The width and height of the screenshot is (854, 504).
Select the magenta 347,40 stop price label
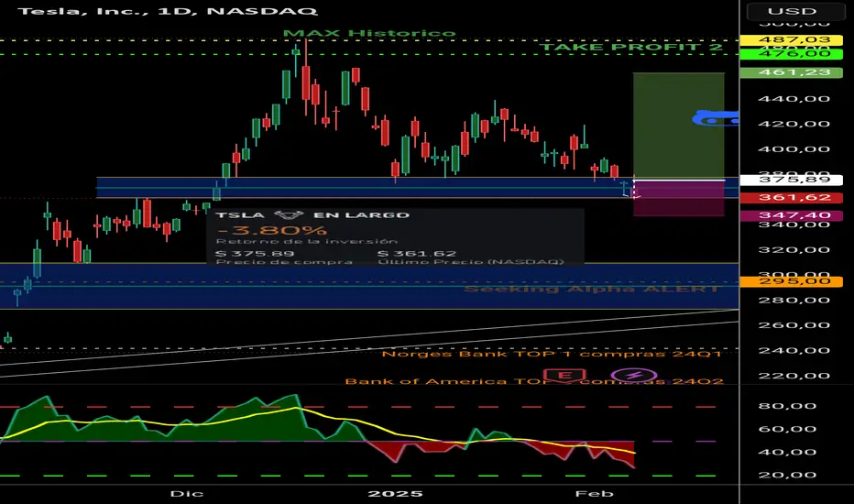[792, 215]
